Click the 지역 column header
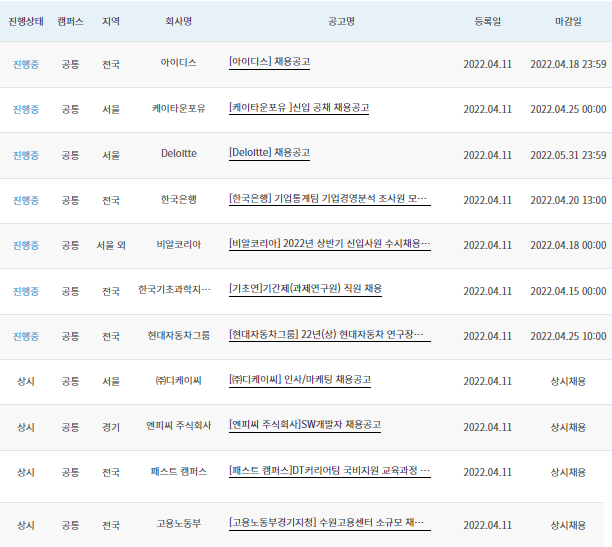The image size is (612, 547). pos(111,21)
